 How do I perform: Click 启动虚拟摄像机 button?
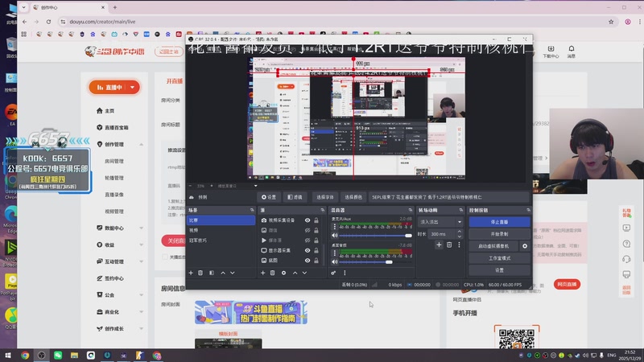[x=493, y=246]
